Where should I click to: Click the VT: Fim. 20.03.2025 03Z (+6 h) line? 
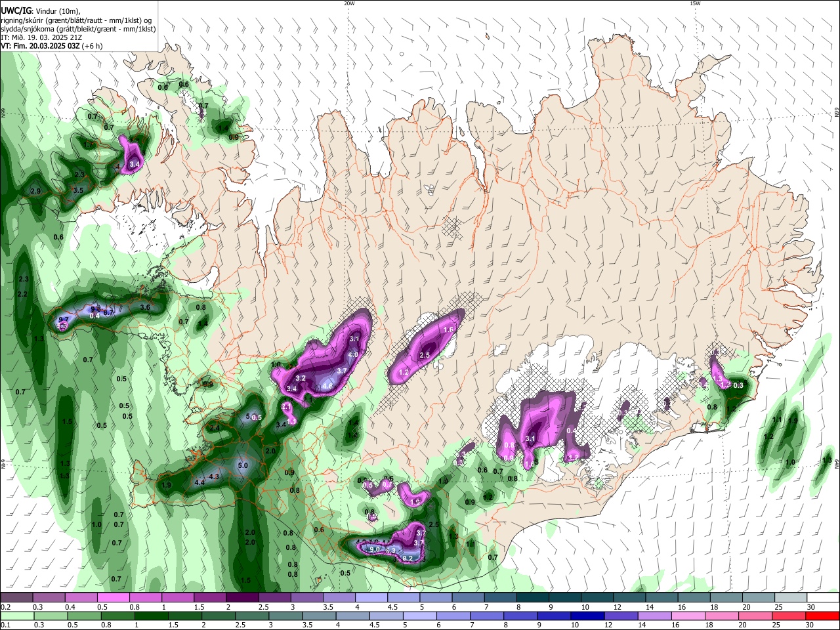coord(52,47)
